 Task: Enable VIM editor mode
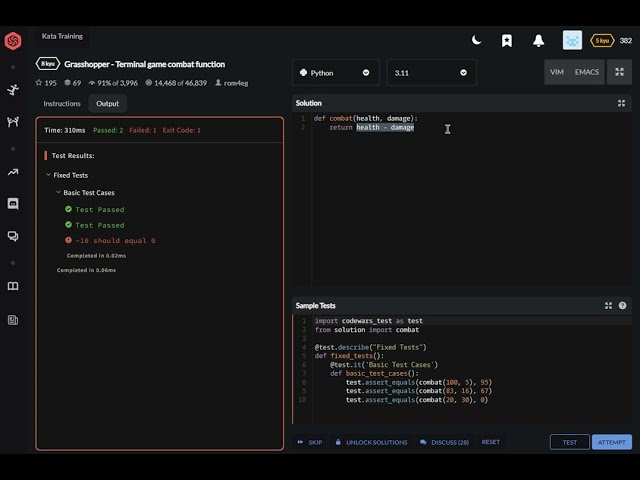pyautogui.click(x=557, y=72)
